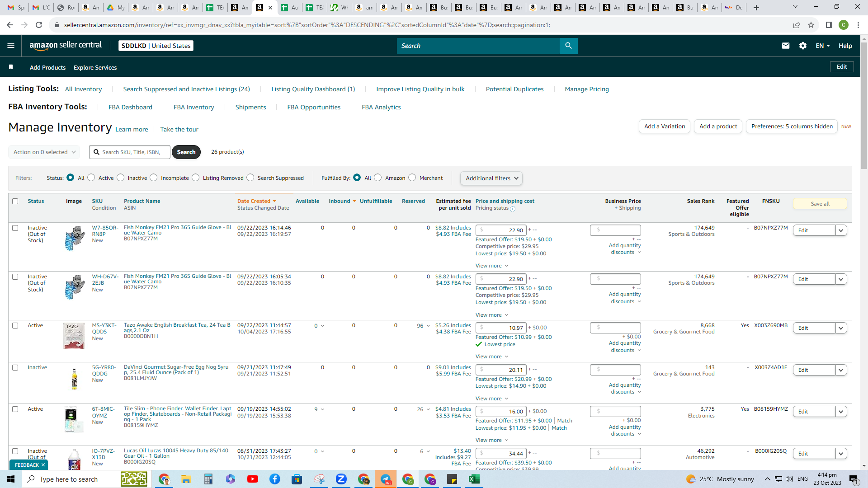Viewport: 868px width, 488px height.
Task: Open the Seller Central hamburger menu
Action: point(11,46)
